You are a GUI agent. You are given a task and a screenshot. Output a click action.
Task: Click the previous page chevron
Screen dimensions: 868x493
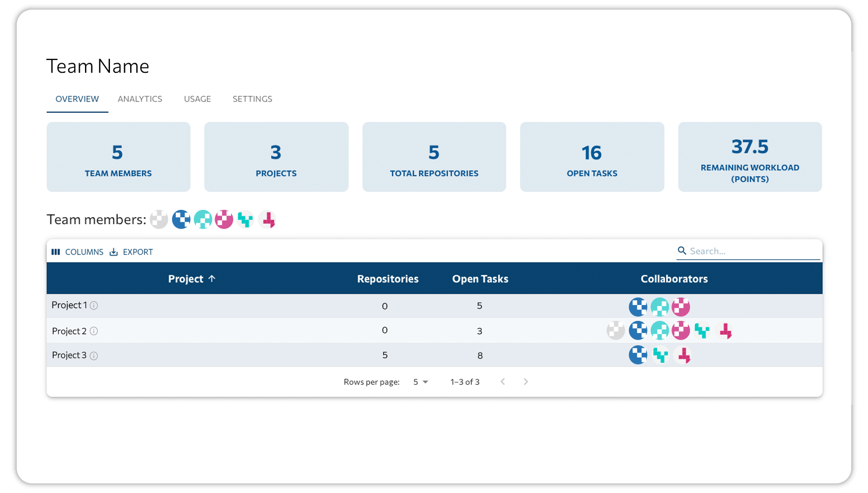tap(503, 381)
